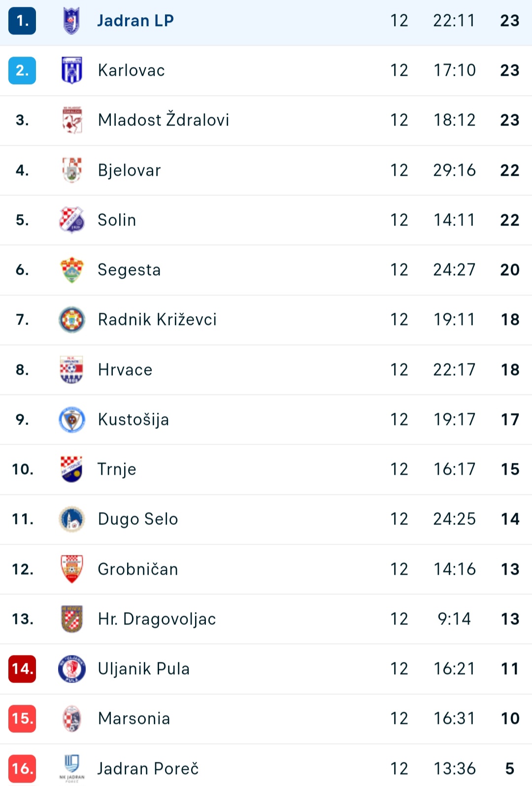The image size is (532, 786).
Task: Open the Radnik Križevci round badge
Action: (x=72, y=320)
